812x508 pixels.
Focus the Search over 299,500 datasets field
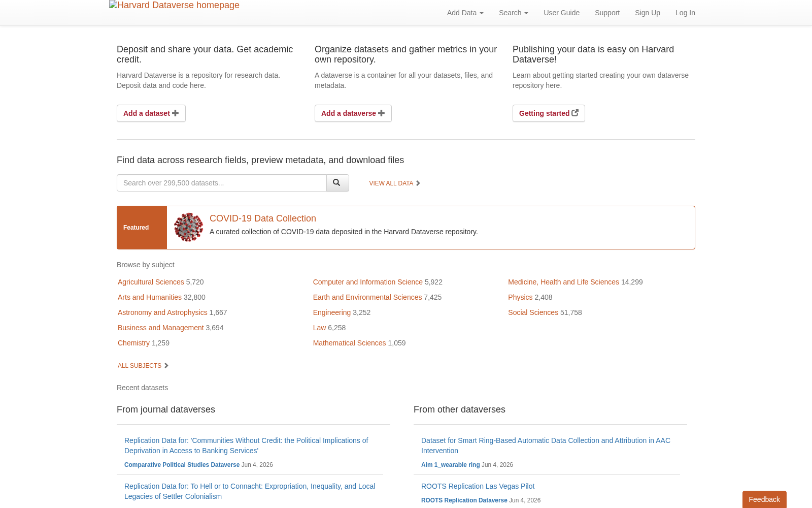point(222,183)
